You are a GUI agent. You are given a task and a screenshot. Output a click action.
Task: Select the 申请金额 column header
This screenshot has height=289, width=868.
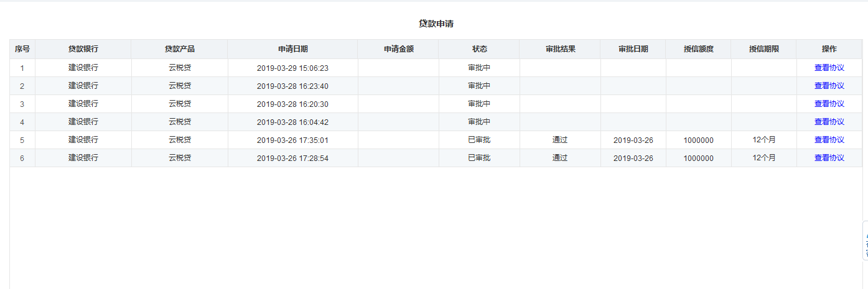pyautogui.click(x=398, y=49)
